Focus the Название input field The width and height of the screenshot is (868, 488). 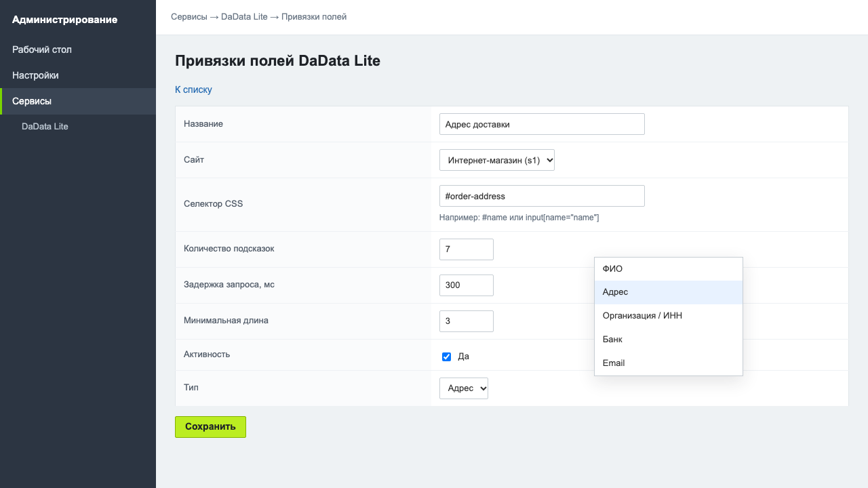542,124
